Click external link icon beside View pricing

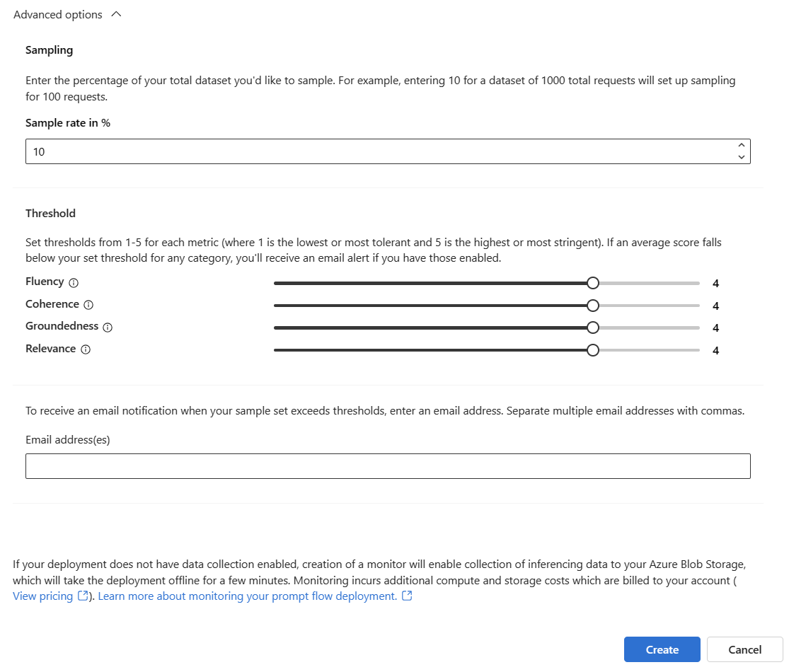tap(83, 596)
